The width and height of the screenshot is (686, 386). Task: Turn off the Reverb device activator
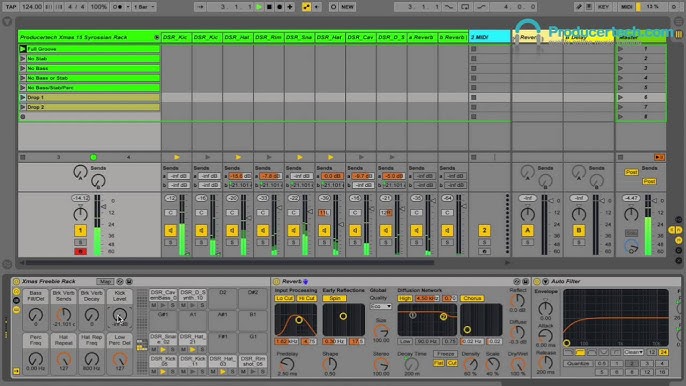pos(277,281)
